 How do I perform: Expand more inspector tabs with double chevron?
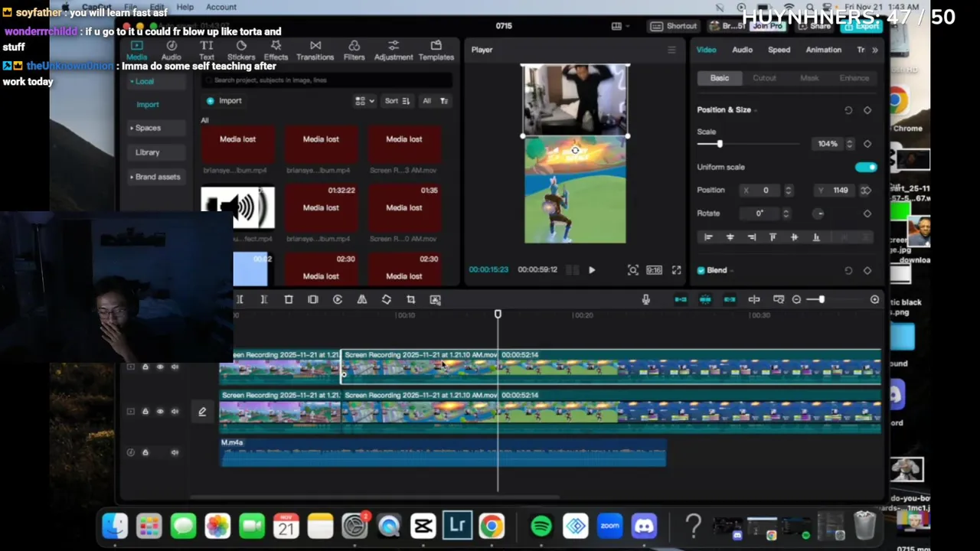[875, 50]
